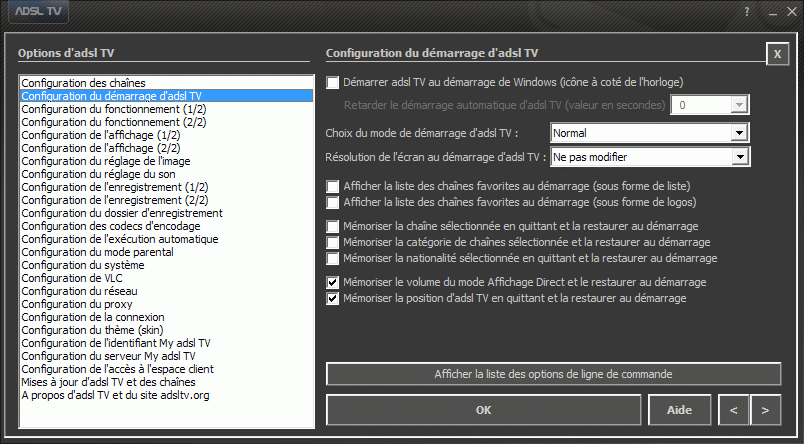Open Configuration de l'accès à l'espace client

coord(167,369)
